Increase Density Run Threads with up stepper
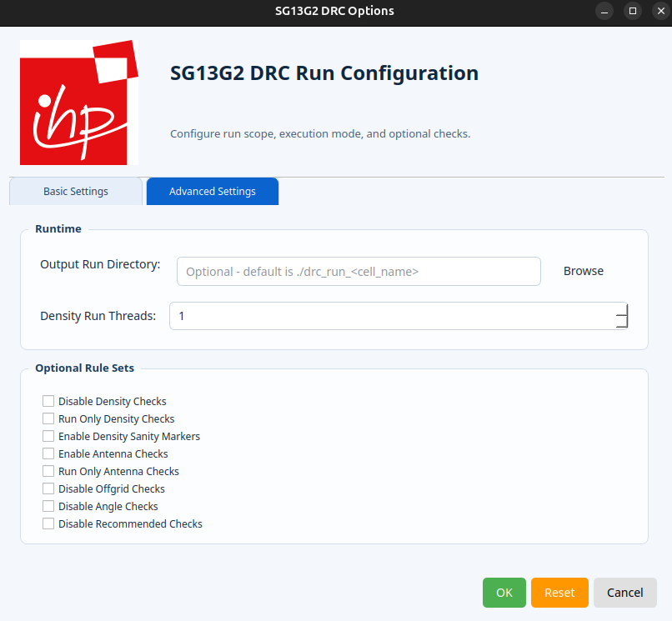Viewport: 672px width, 621px height. (622, 309)
